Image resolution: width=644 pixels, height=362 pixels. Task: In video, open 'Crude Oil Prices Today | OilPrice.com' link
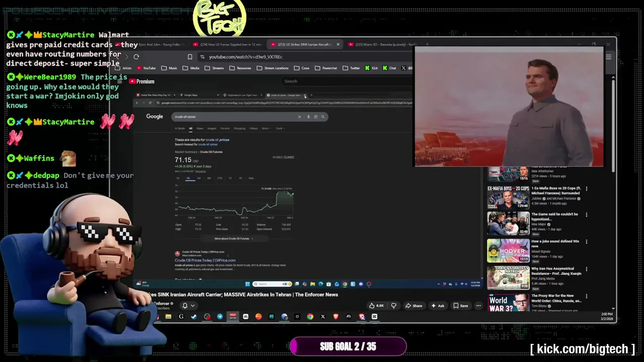click(205, 260)
